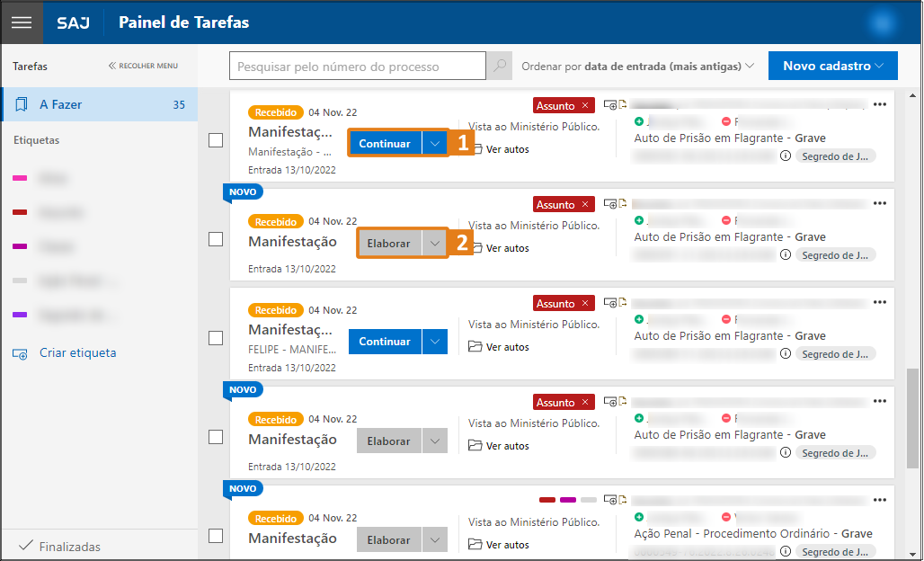Check the box for the FELIPE - MANIFE task
Image resolution: width=924 pixels, height=561 pixels.
(x=216, y=338)
